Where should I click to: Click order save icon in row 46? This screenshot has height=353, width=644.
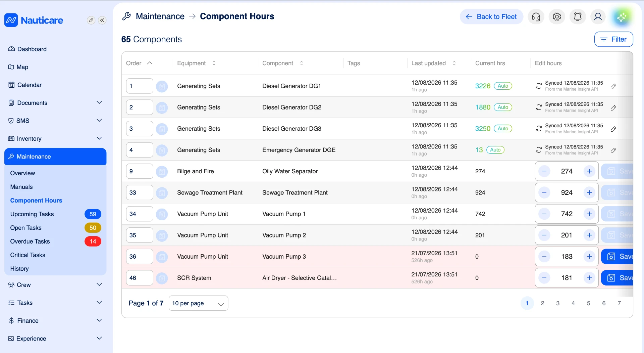(162, 278)
